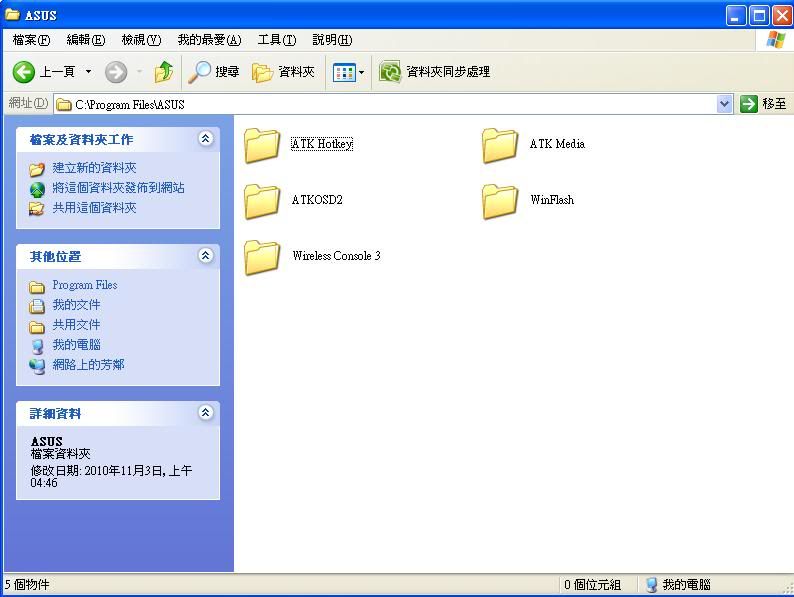This screenshot has height=597, width=794.
Task: Click the Program Files folder icon
Action: [x=36, y=287]
